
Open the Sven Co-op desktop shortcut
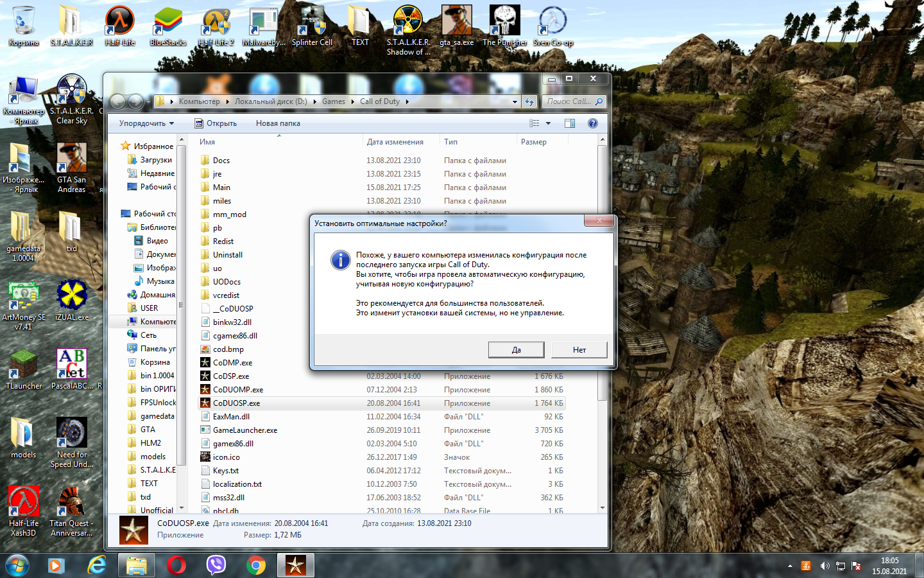(x=553, y=26)
